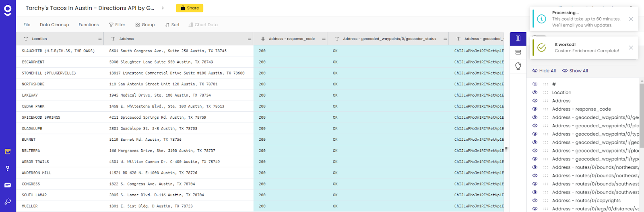Click the key icon in sidebar
This screenshot has width=644, height=212.
tap(8, 202)
